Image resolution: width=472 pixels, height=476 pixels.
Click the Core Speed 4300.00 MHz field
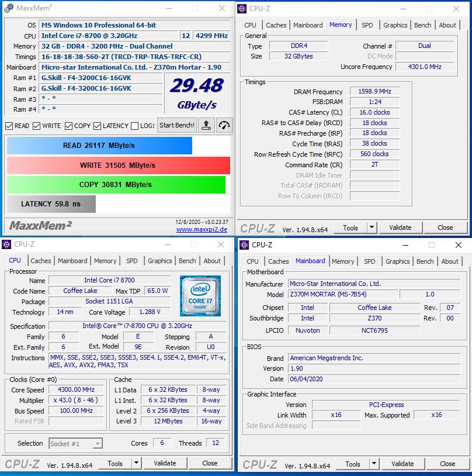click(76, 389)
